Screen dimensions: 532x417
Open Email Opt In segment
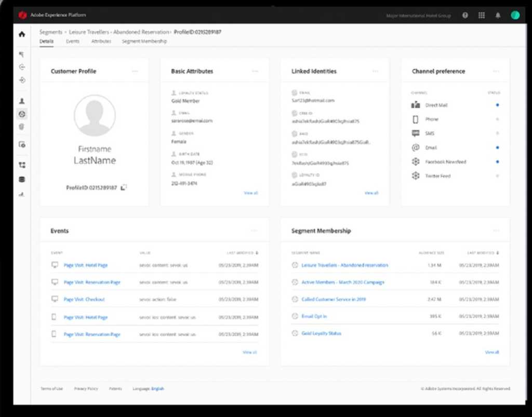[314, 316]
